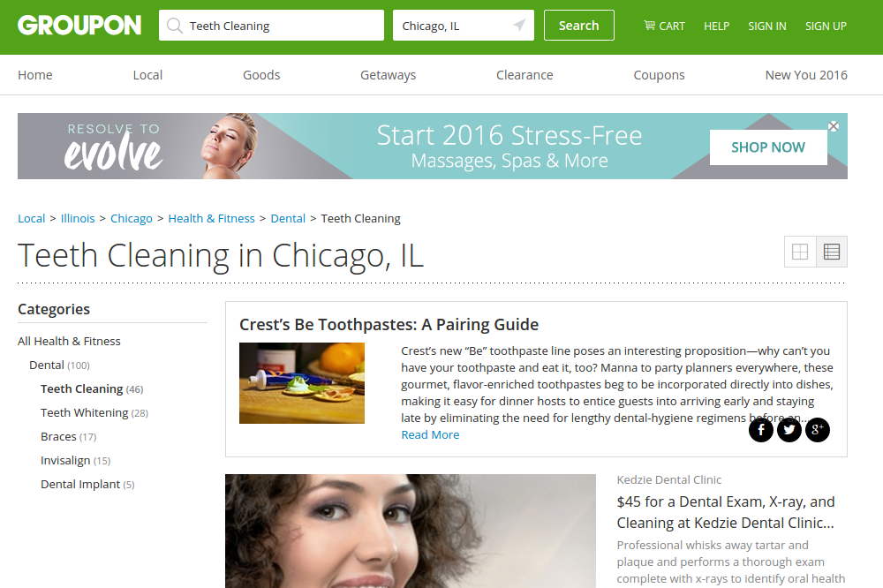The width and height of the screenshot is (883, 588).
Task: Click the green Search button
Action: pos(579,26)
